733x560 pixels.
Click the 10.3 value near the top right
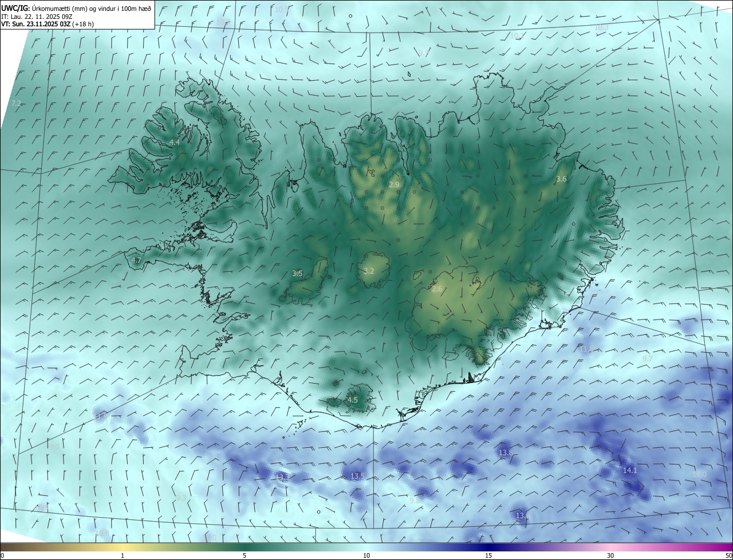point(601,27)
